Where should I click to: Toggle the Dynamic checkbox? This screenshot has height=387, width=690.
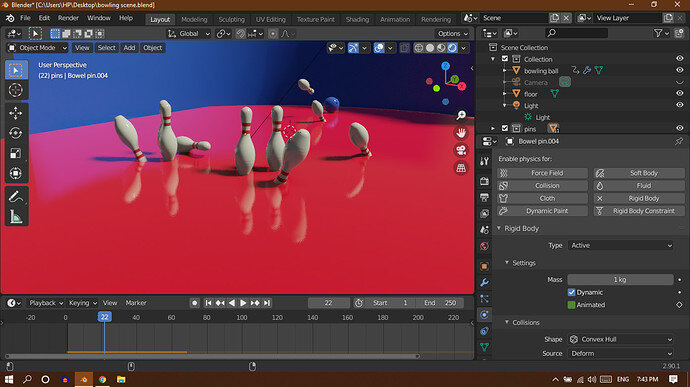tap(571, 292)
